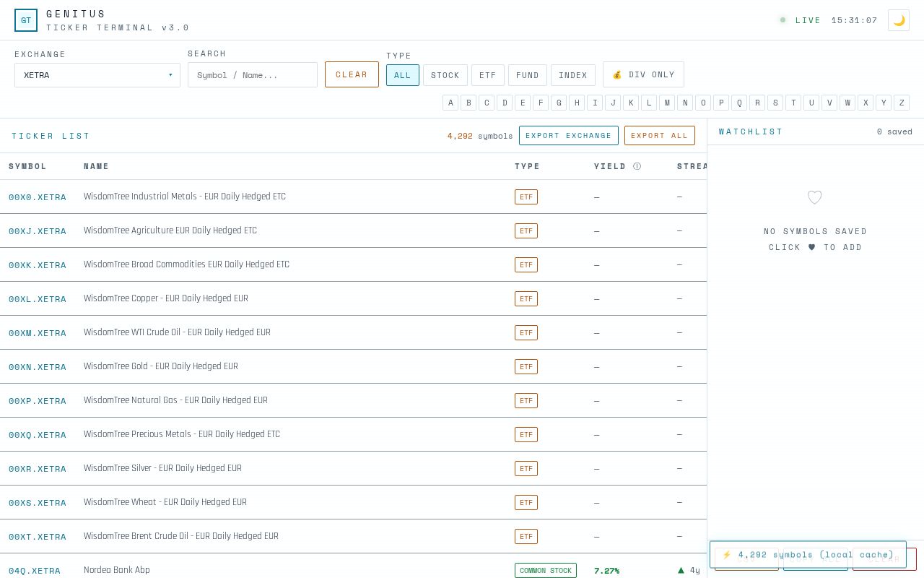The image size is (924, 578).
Task: Click EXPORT EXCHANGE button
Action: coord(569,135)
